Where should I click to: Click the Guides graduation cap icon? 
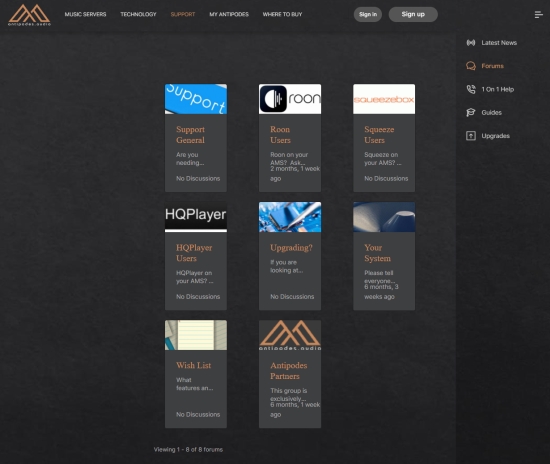[471, 112]
